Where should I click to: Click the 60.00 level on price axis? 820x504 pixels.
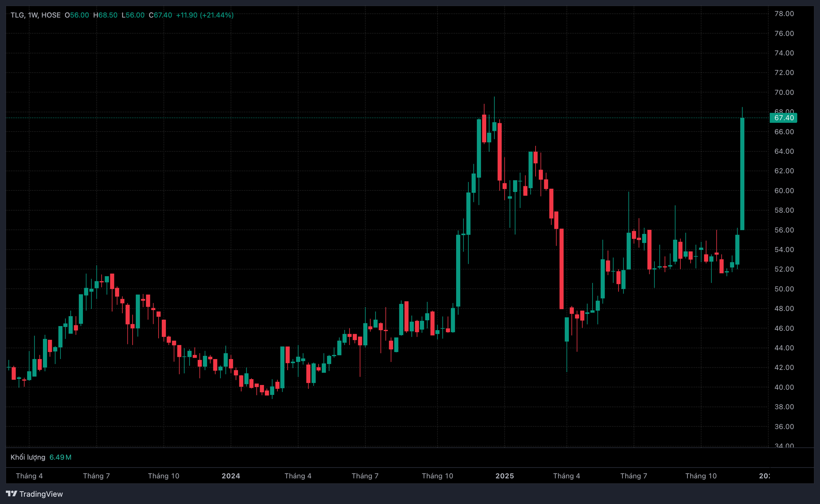coord(784,191)
